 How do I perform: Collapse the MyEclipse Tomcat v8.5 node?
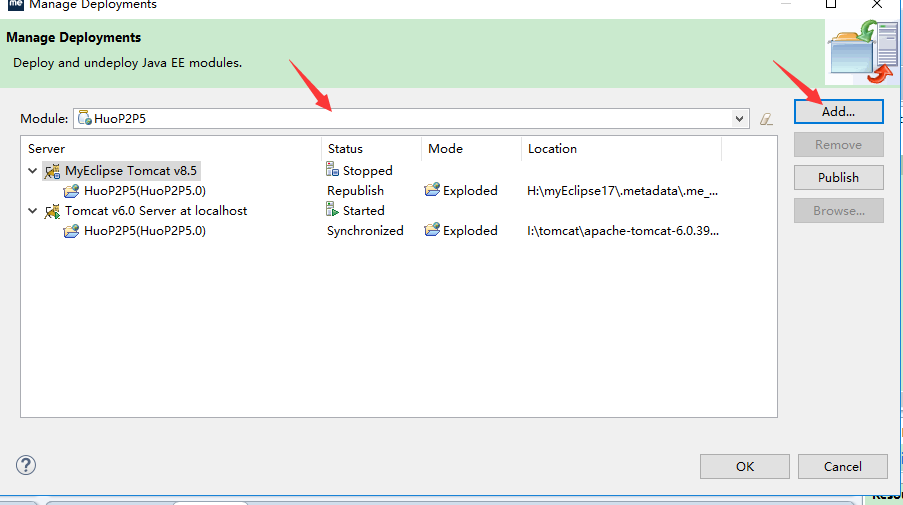pyautogui.click(x=33, y=171)
